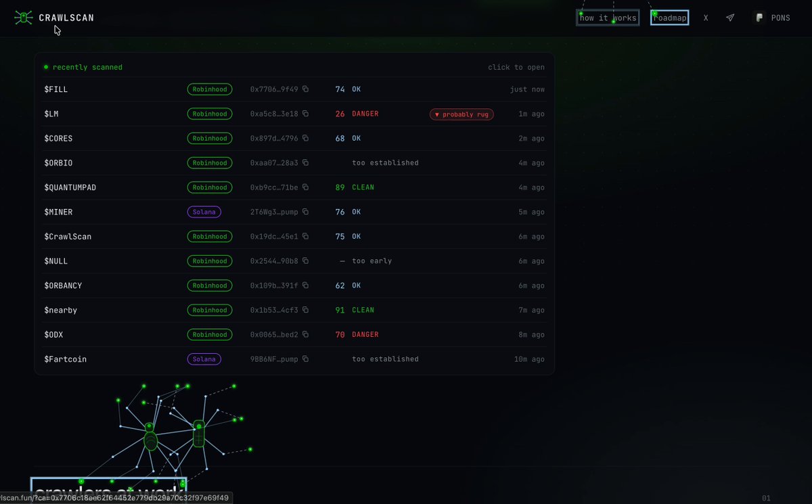Open the $Fartcoin scan result
Viewport: 812px width, 504px height.
point(294,359)
